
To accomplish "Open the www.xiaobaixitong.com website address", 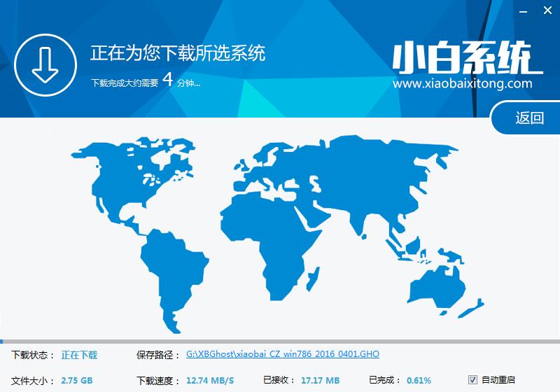I will 462,84.
